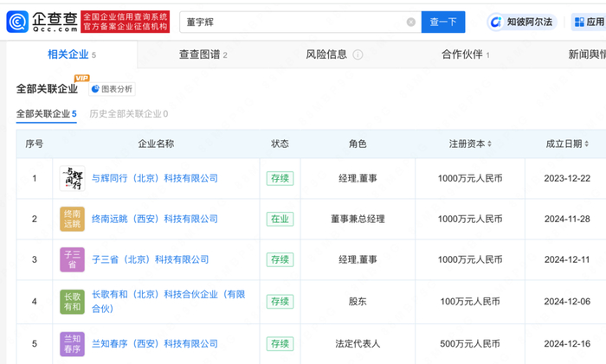Viewport: 606px width, 364px height.
Task: Click the 长歌有和 logo badge
Action: [x=71, y=301]
